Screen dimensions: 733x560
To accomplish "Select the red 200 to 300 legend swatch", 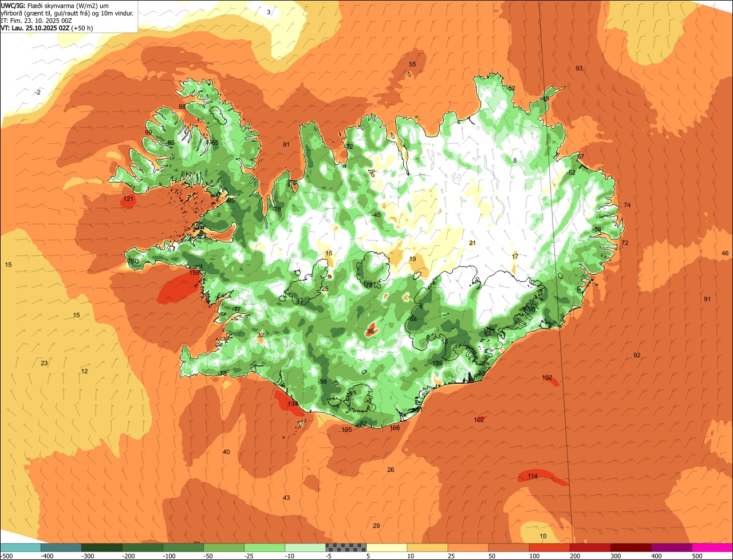I will coord(590,547).
